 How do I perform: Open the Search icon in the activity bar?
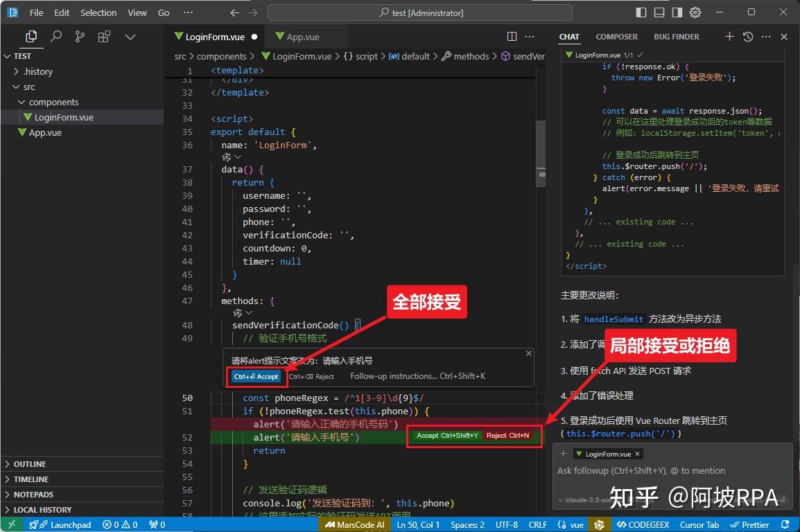point(55,36)
